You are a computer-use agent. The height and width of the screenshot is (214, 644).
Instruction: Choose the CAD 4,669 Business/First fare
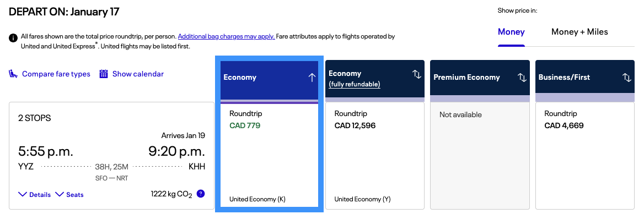585,155
